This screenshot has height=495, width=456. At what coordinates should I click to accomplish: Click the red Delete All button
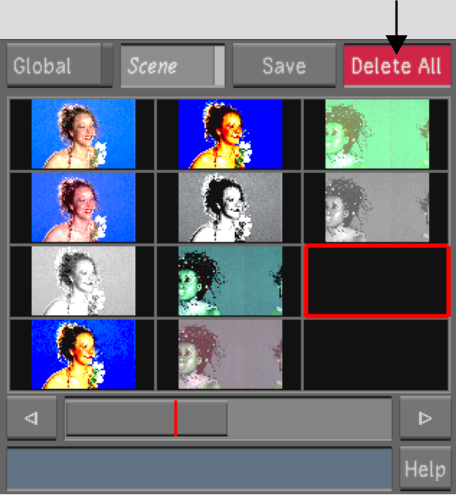tap(397, 65)
